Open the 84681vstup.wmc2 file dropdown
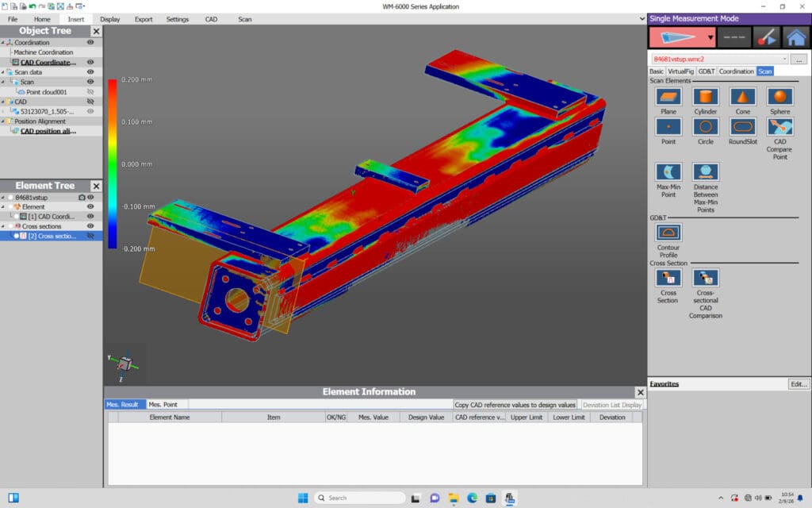 tap(785, 59)
